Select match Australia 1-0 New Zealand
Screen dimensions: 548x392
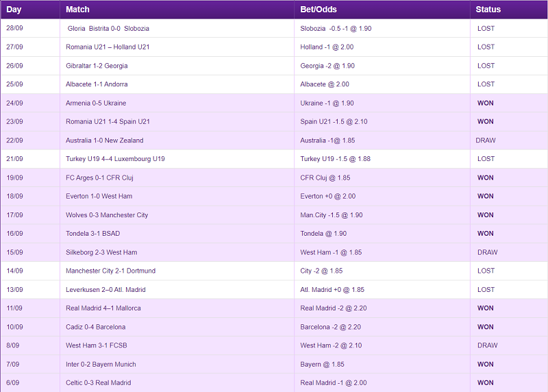(x=105, y=140)
